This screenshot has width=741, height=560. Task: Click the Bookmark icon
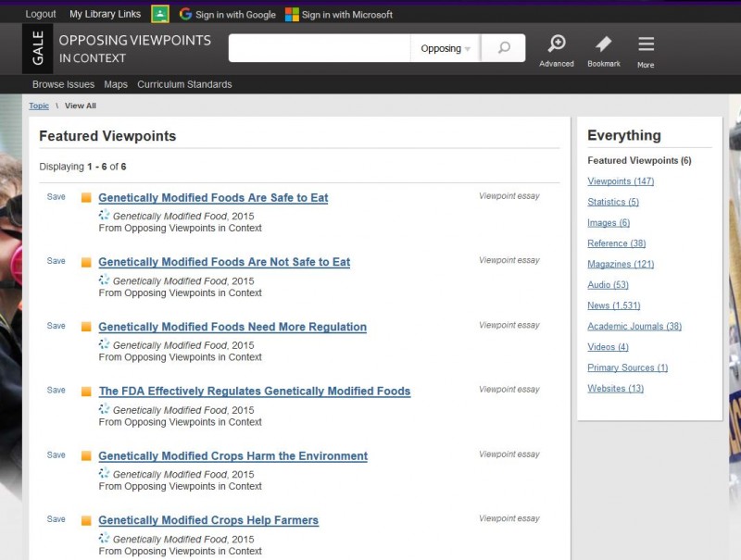pos(604,51)
